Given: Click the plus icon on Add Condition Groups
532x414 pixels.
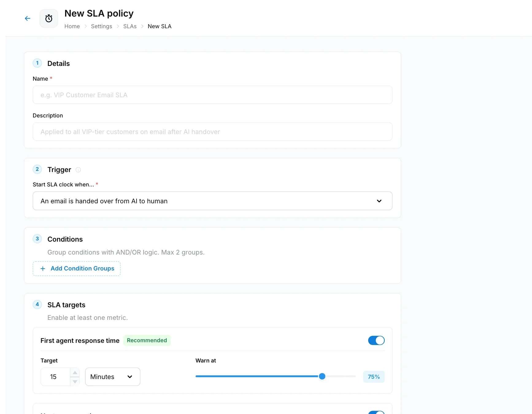Looking at the screenshot, I should click(43, 269).
